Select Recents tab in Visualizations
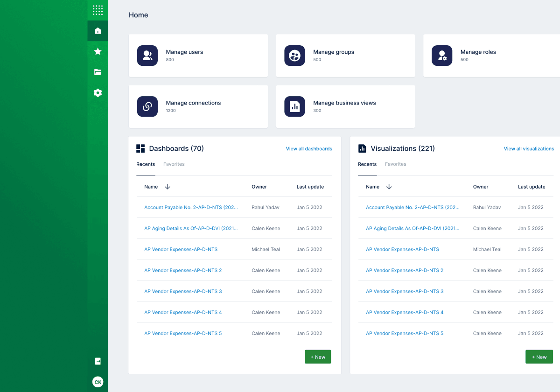The image size is (560, 392). pos(367,164)
